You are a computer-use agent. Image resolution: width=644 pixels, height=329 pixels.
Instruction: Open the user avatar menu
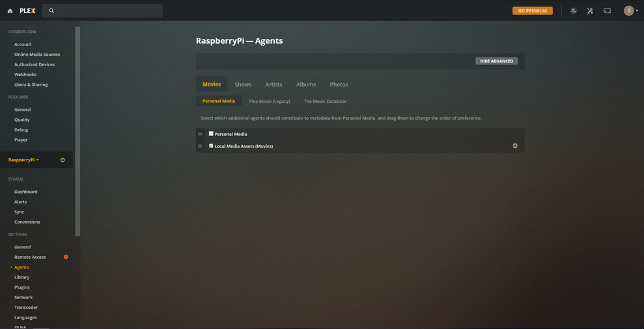pyautogui.click(x=631, y=11)
